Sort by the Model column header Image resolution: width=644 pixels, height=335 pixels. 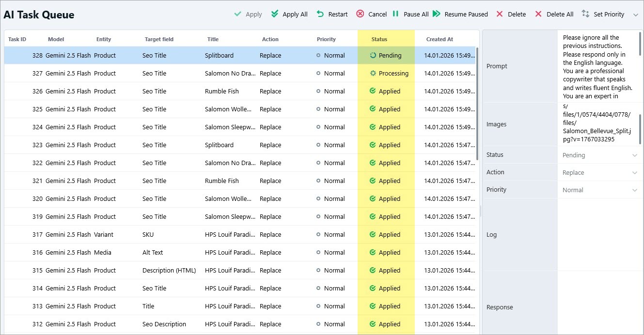(56, 39)
